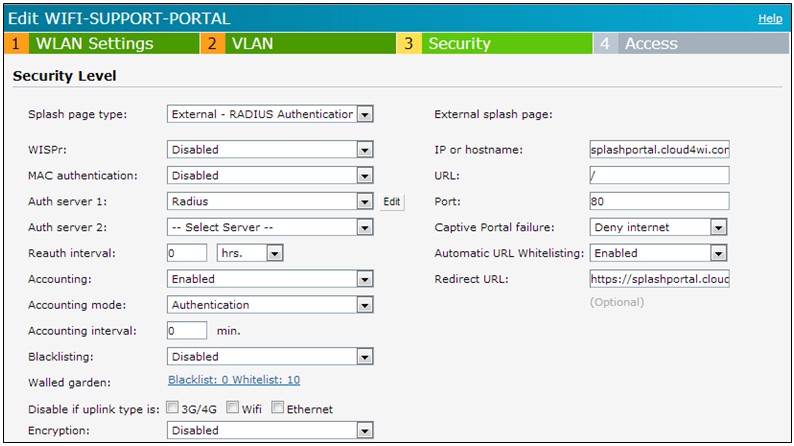This screenshot has height=446, width=794.
Task: Focus the Port input field
Action: point(659,202)
